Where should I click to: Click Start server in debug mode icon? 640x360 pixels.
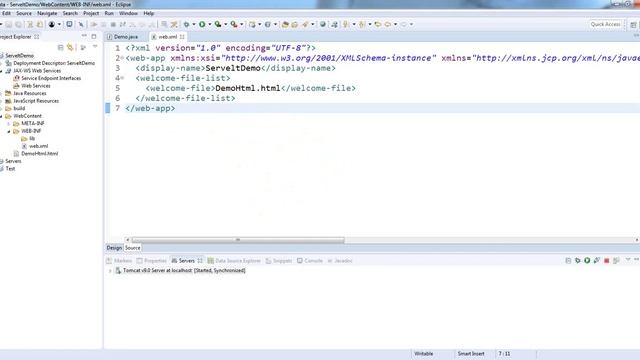click(578, 260)
